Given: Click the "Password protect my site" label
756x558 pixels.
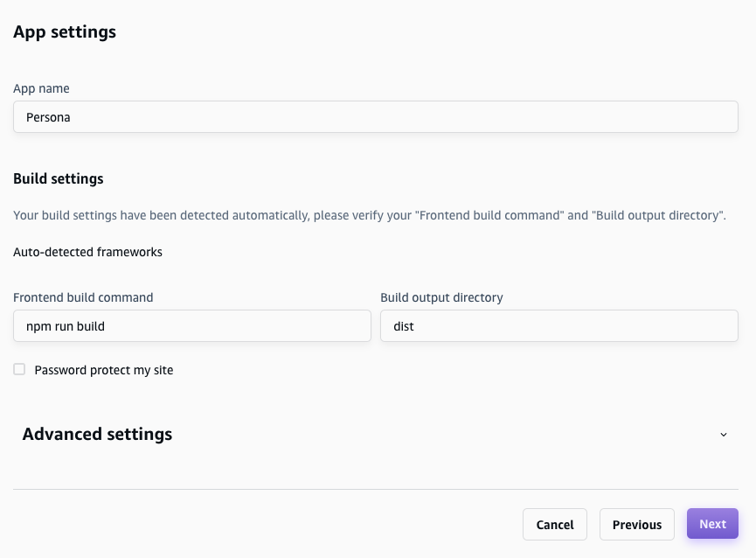Looking at the screenshot, I should pos(103,370).
